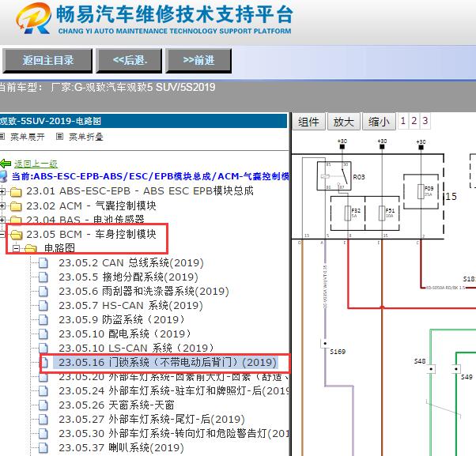The width and height of the screenshot is (476, 456).
Task: Open 23.05.6 雨刮器和洗涤器系统(2019)
Action: pos(144,292)
